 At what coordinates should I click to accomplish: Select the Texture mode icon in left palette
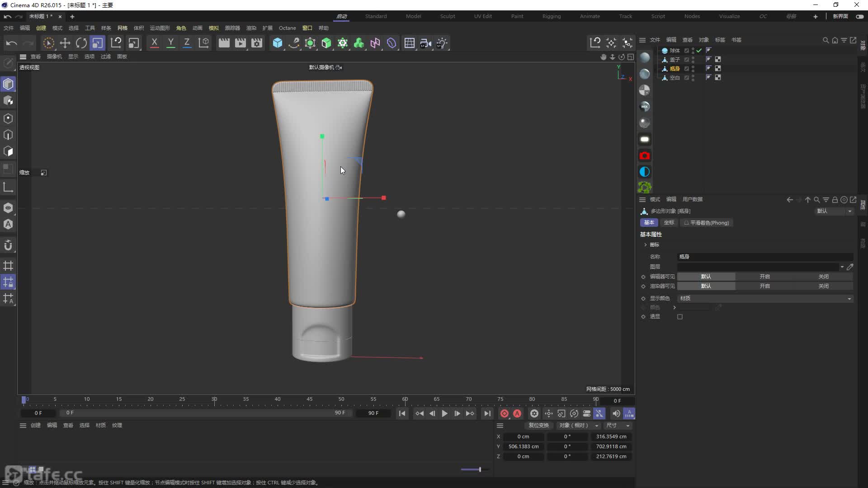click(8, 101)
